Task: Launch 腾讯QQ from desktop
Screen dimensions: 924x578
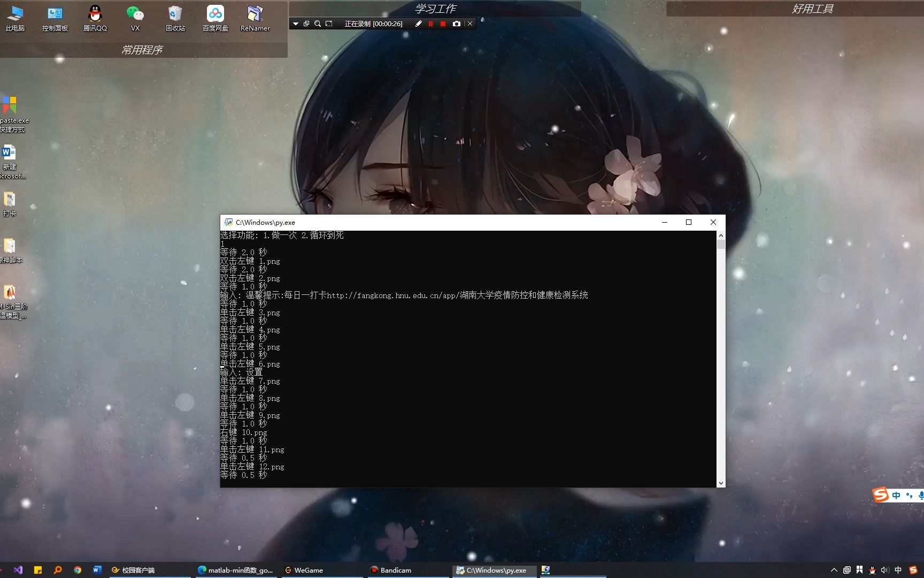Action: (x=95, y=18)
